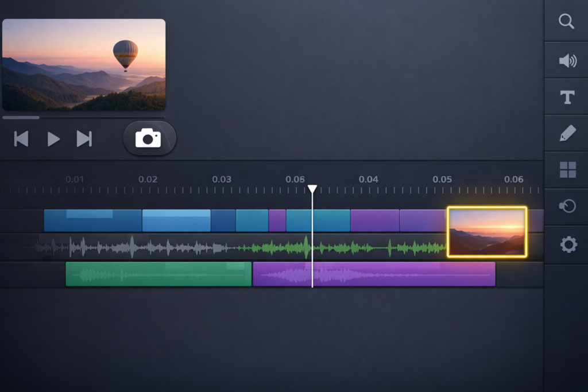Select the green audio clip
The width and height of the screenshot is (588, 392).
(158, 274)
